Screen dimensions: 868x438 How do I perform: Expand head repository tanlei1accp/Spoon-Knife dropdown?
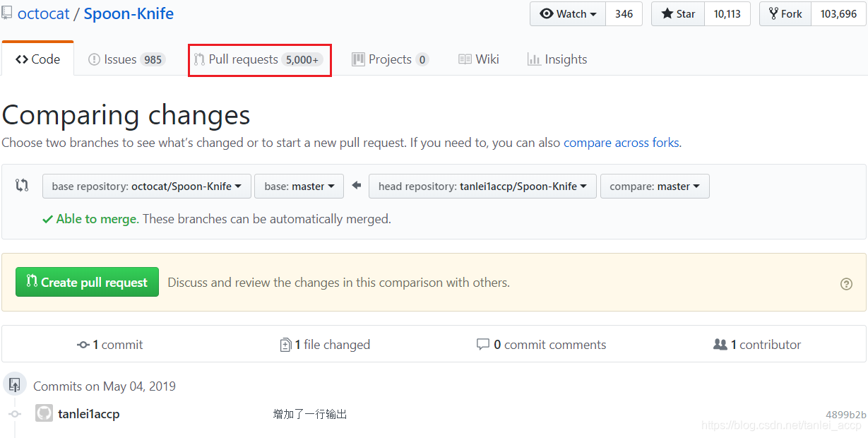point(482,187)
